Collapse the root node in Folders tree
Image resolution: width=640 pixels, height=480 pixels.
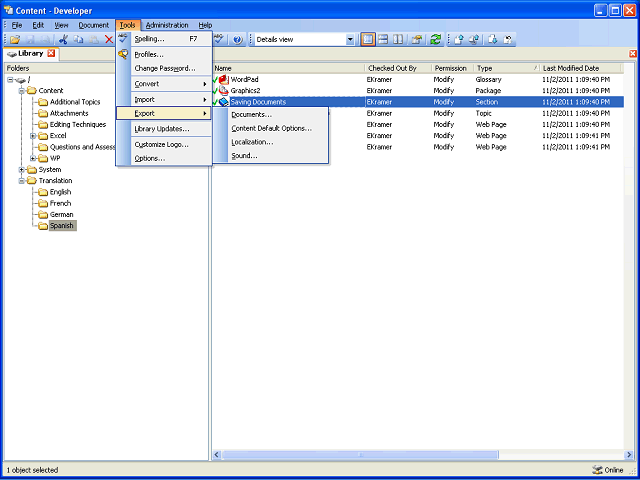pyautogui.click(x=10, y=80)
